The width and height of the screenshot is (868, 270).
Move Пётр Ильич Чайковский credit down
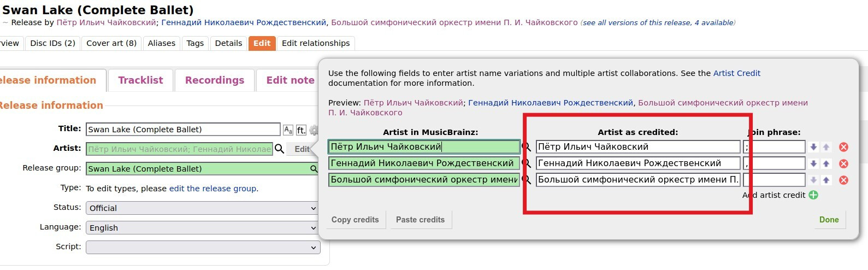pos(813,147)
